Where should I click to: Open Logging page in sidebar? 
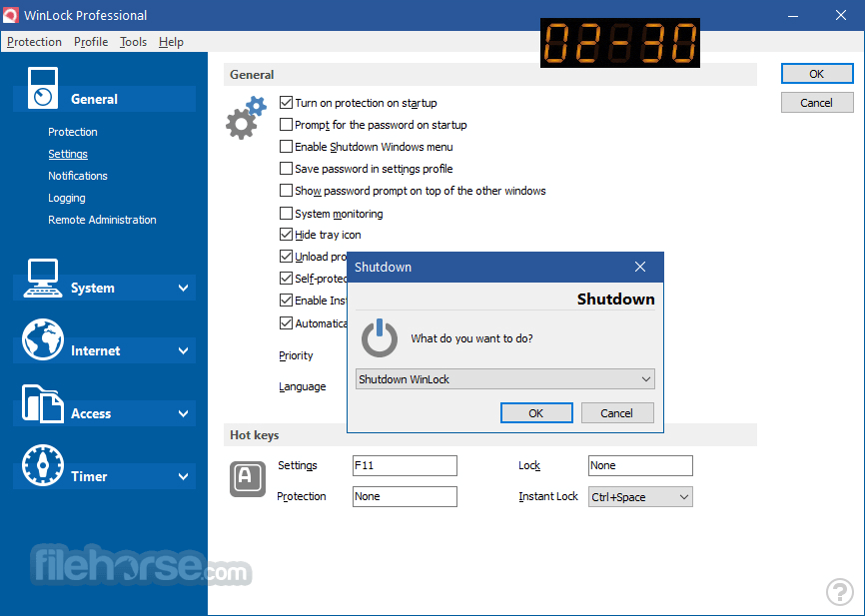[x=67, y=198]
